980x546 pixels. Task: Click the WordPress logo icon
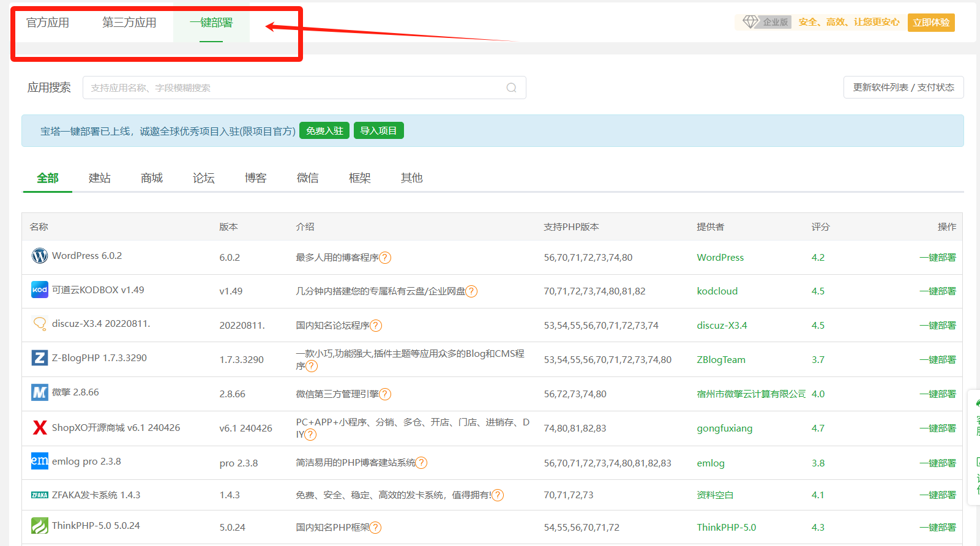point(40,256)
